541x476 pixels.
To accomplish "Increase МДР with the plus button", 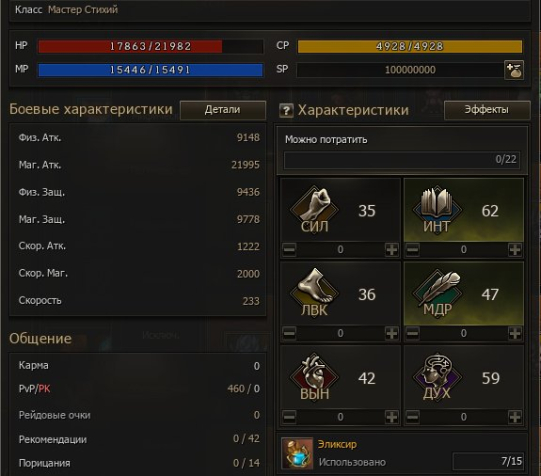I will pyautogui.click(x=515, y=333).
